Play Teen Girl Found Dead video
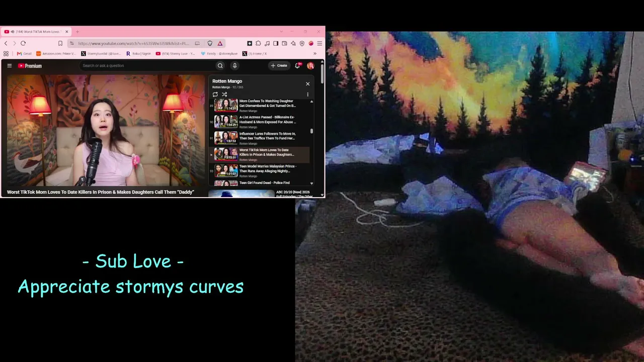 pos(260,183)
